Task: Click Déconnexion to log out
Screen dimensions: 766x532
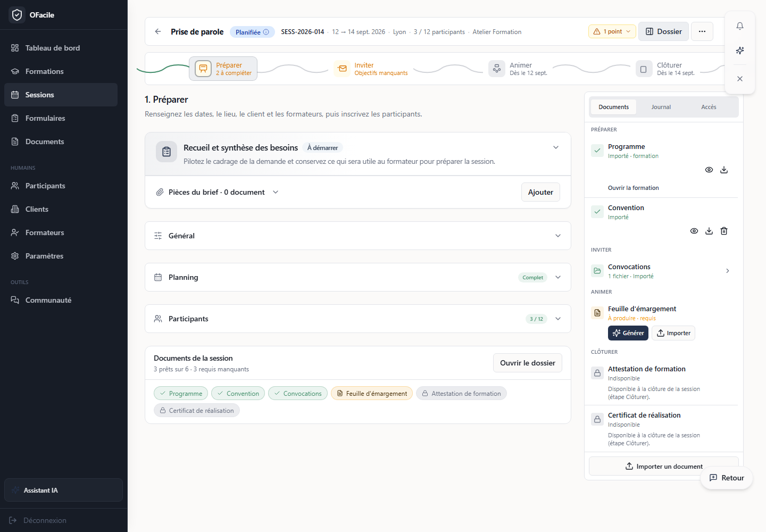Action: [38, 520]
